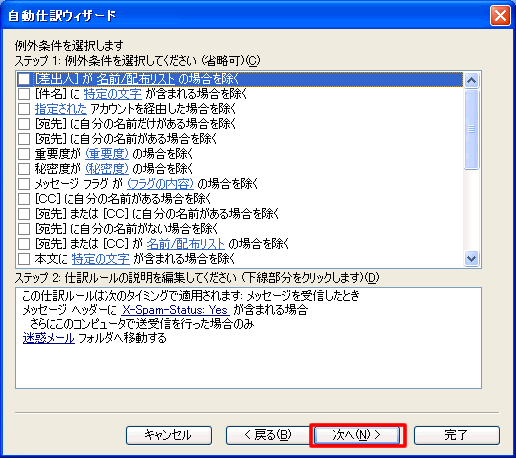Check the [CC]に自分の名前がある場合を除く box
The width and height of the screenshot is (516, 458).
(x=24, y=199)
